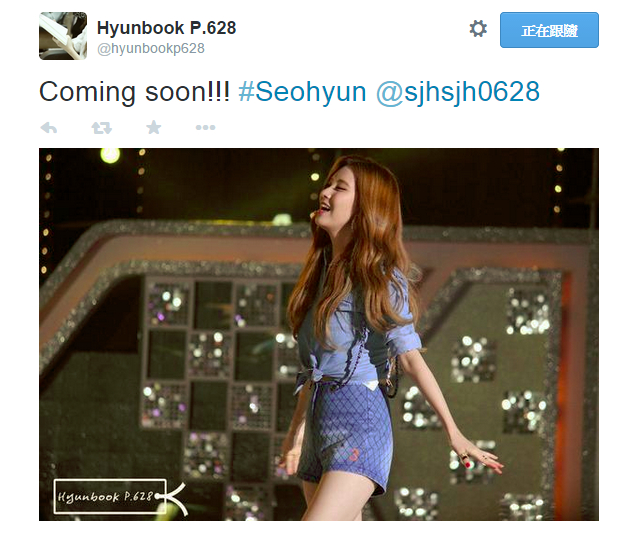
Task: Click the Hyunbook P.628 display name
Action: 166,28
